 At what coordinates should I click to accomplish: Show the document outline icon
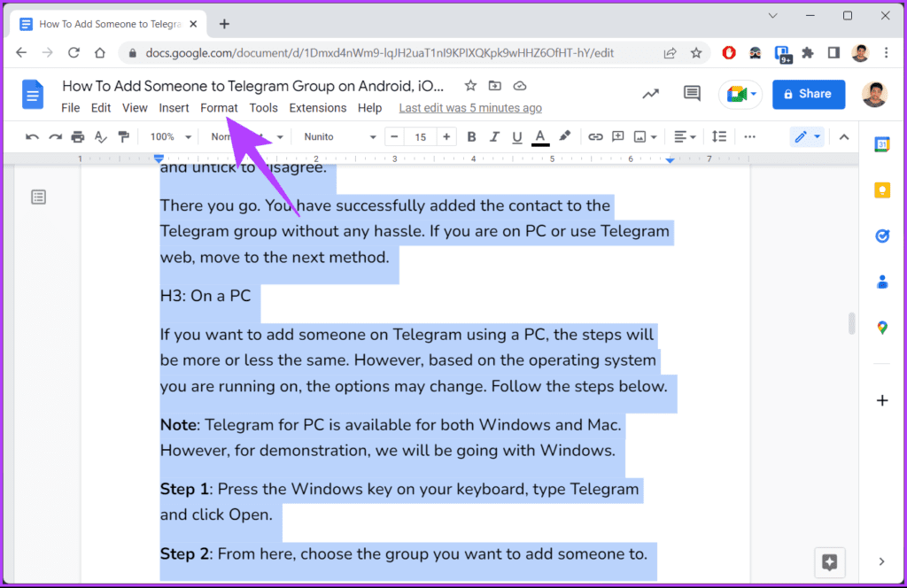click(x=39, y=197)
